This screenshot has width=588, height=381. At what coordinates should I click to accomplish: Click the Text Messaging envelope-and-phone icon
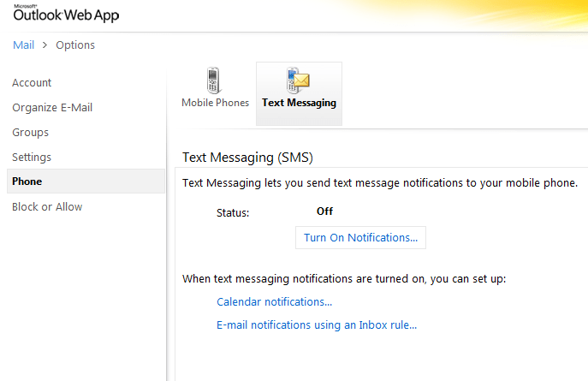298,80
